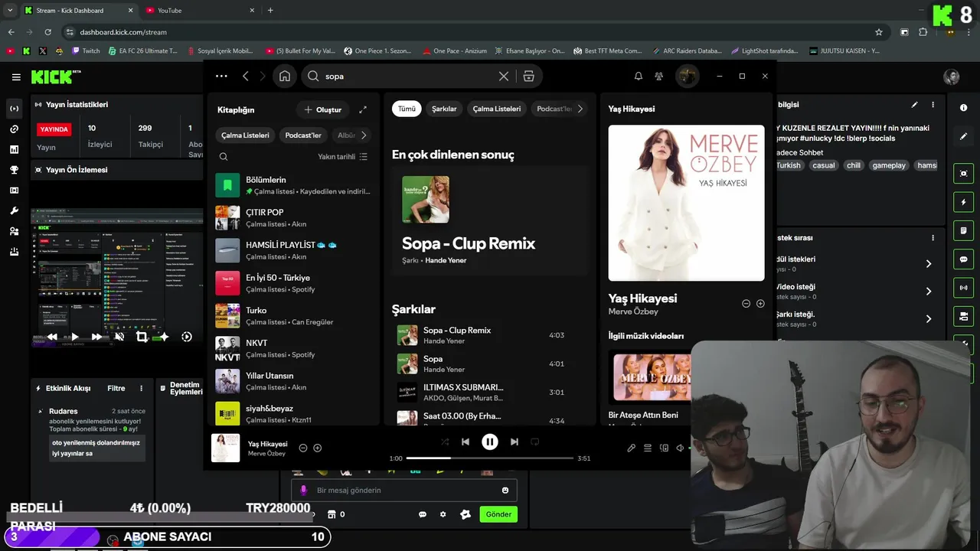Image resolution: width=980 pixels, height=551 pixels.
Task: Open the Spotify play queue
Action: click(648, 448)
